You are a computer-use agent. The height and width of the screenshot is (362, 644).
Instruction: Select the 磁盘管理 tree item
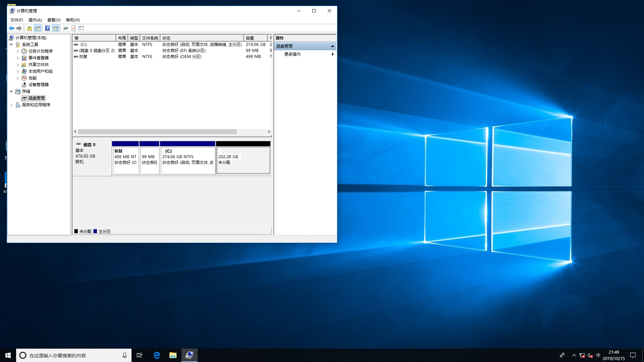[x=33, y=98]
